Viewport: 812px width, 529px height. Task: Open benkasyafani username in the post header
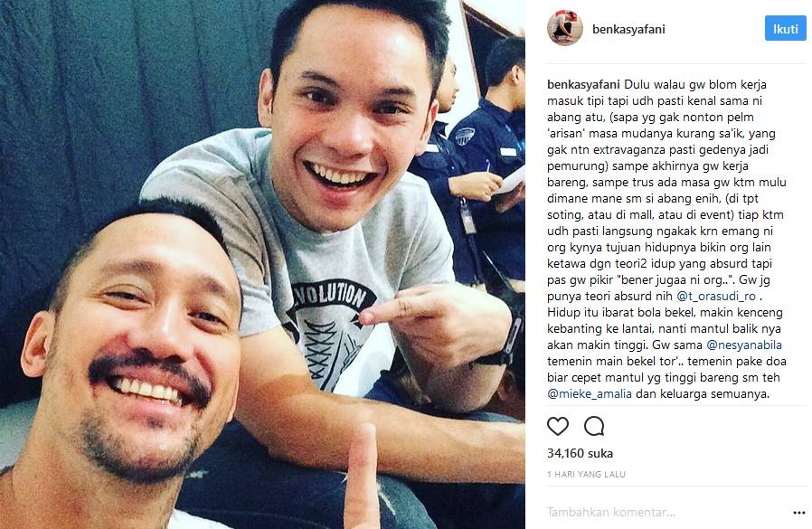point(628,29)
